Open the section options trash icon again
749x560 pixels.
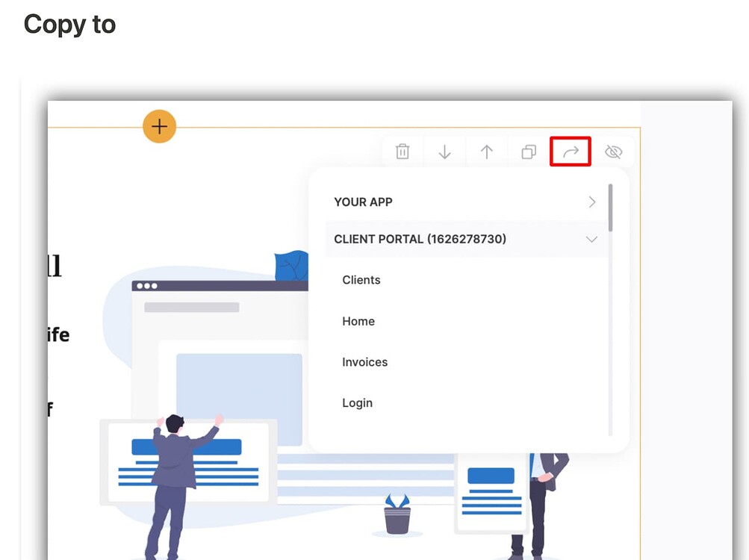pos(403,152)
